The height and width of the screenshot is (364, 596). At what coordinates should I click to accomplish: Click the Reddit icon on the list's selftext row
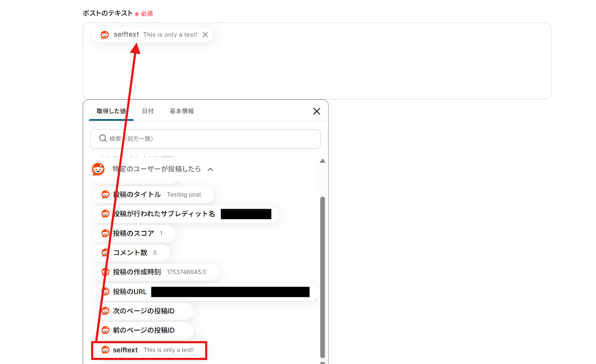(105, 350)
